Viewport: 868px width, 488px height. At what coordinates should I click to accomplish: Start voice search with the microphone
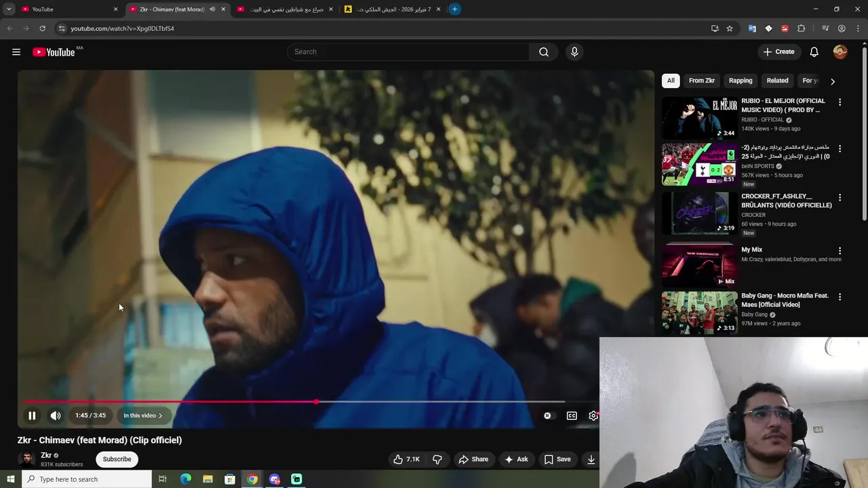(574, 52)
